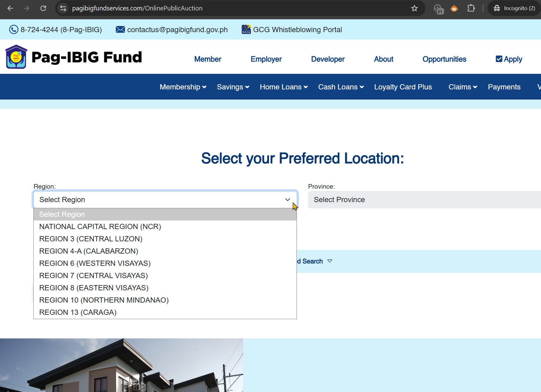Click the contactus@pagibigfund.gov.ph email link

click(177, 29)
